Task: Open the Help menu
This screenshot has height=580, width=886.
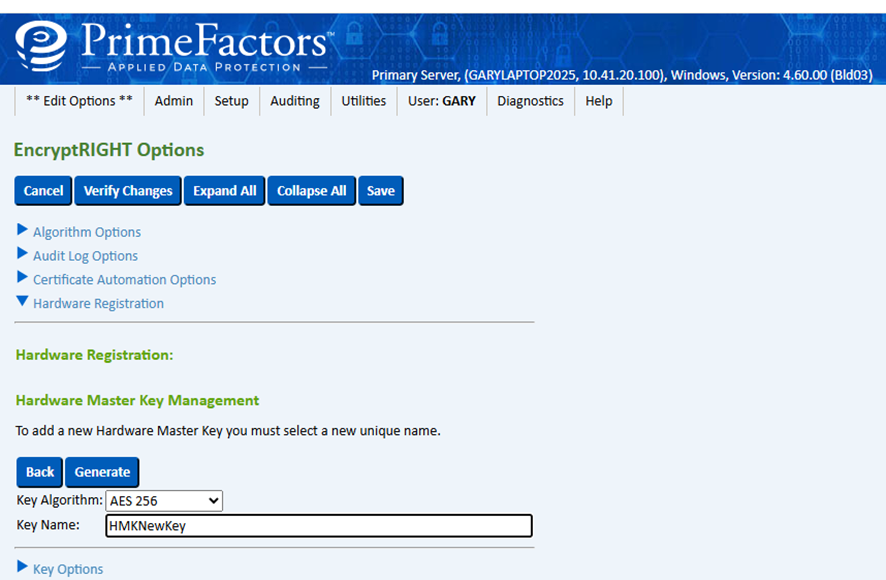Action: pos(598,101)
